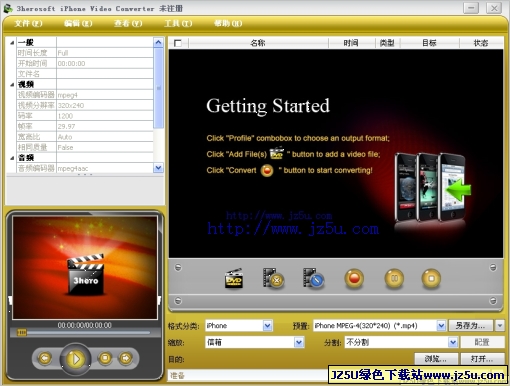Image resolution: width=510 pixels, height=386 pixels.
Task: Collapse top-left toolbar panel knob
Action: click(178, 268)
